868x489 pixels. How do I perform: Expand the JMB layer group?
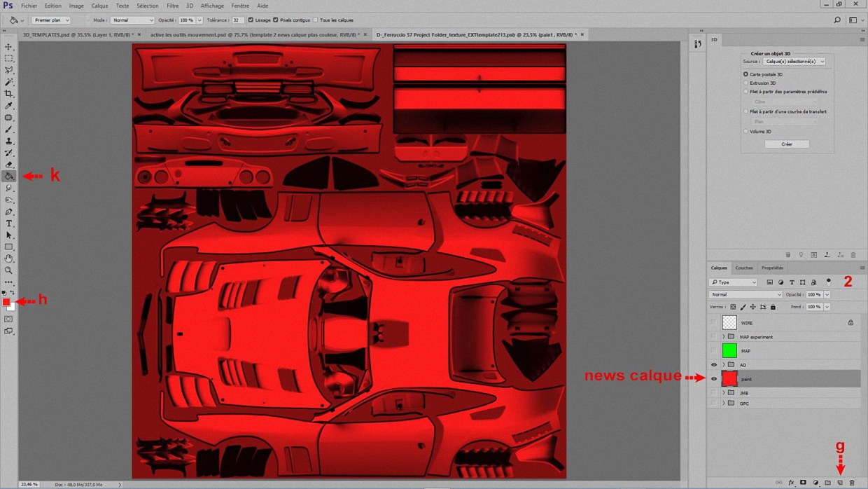pos(724,393)
